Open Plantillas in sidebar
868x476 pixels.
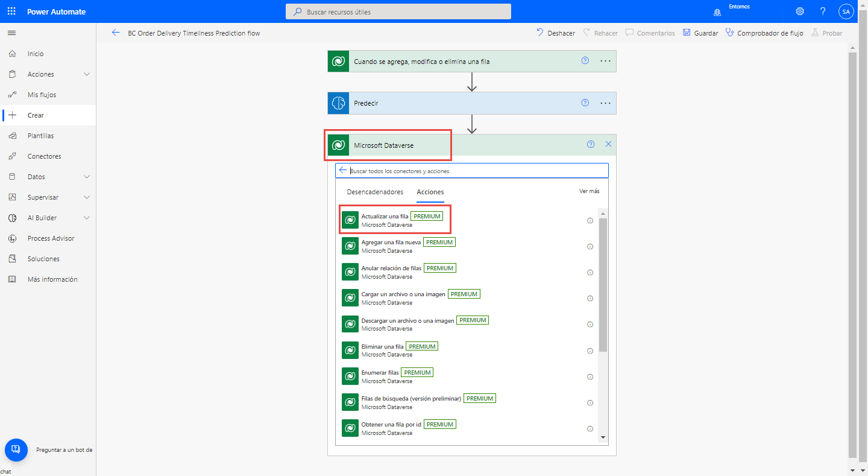coord(48,136)
